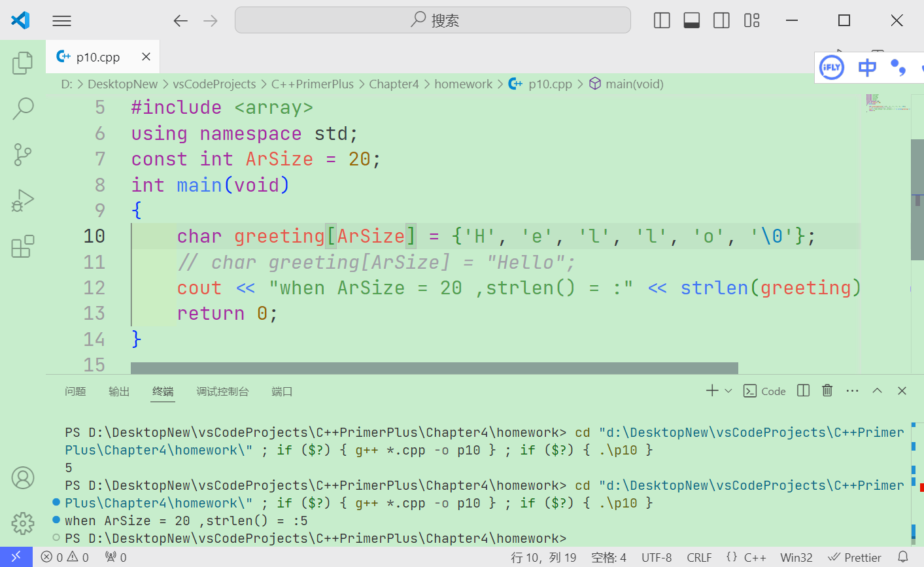Open notifications bell icon
The width and height of the screenshot is (924, 567).
(x=903, y=557)
